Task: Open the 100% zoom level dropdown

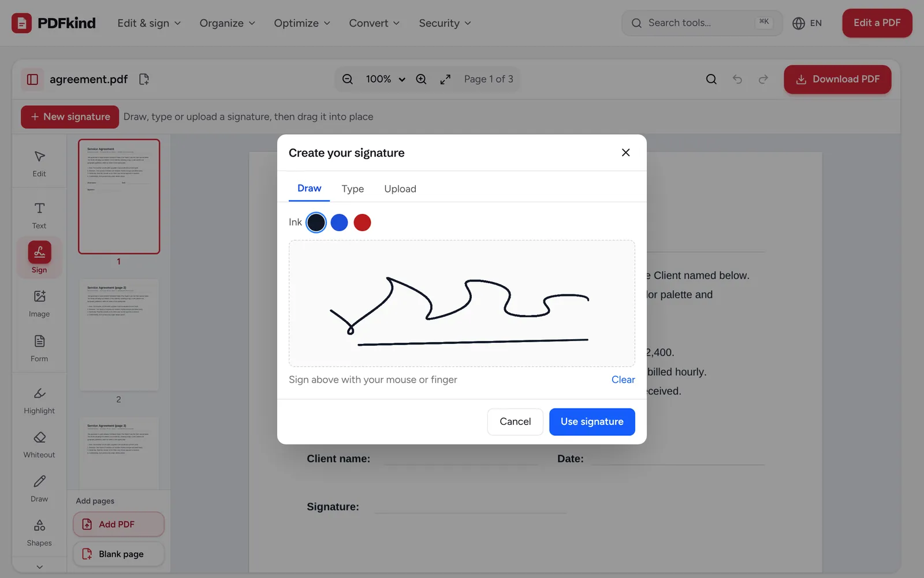Action: tap(385, 79)
